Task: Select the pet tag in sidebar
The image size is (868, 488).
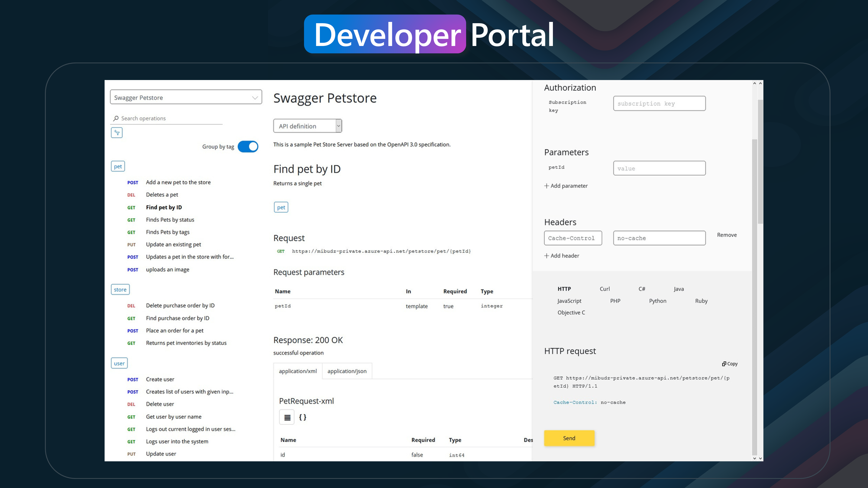Action: click(x=118, y=166)
